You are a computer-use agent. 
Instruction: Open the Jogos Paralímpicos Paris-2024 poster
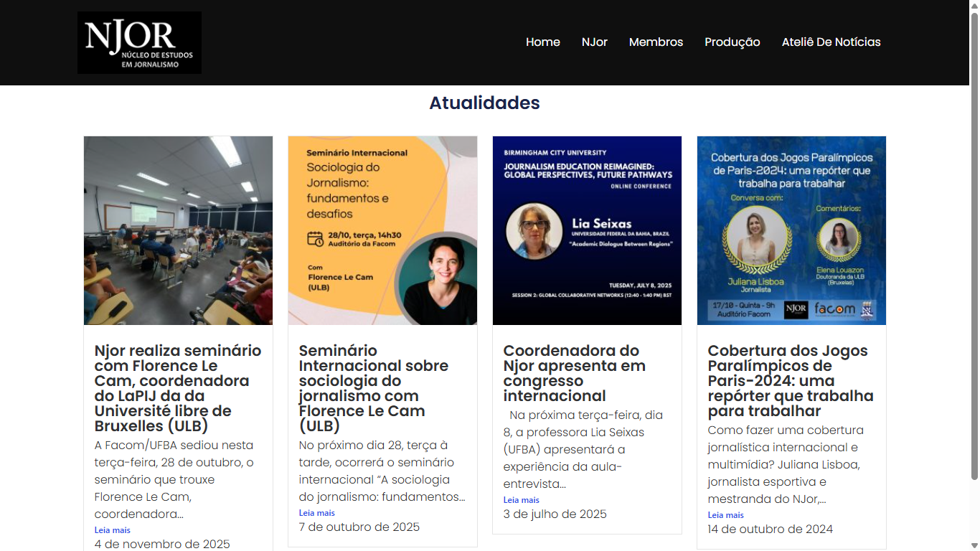(792, 230)
